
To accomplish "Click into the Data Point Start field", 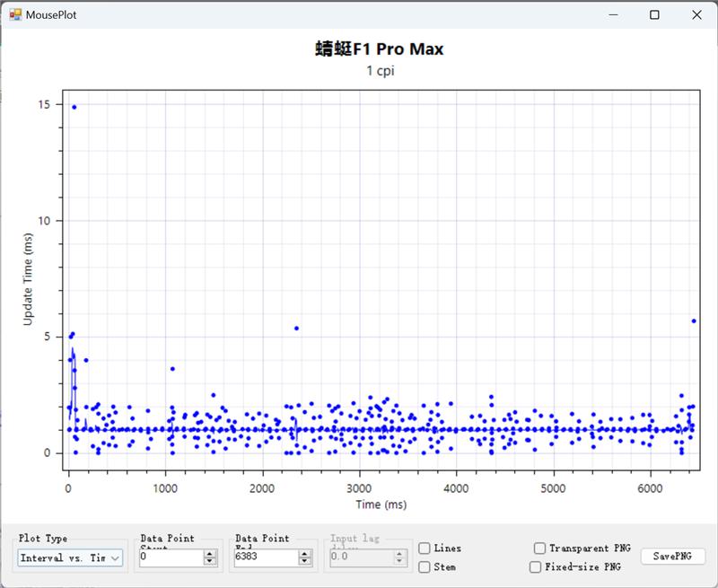I will click(x=171, y=557).
